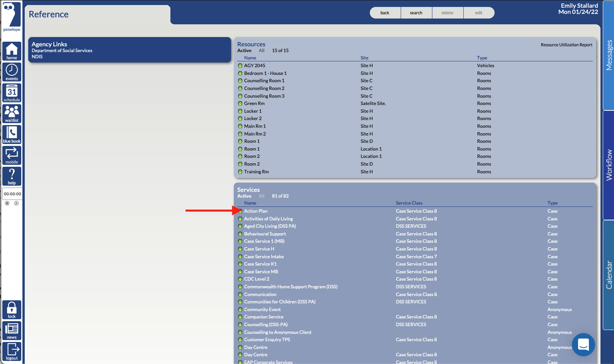Image resolution: width=614 pixels, height=364 pixels.
Task: Open the home page icon
Action: 12,51
